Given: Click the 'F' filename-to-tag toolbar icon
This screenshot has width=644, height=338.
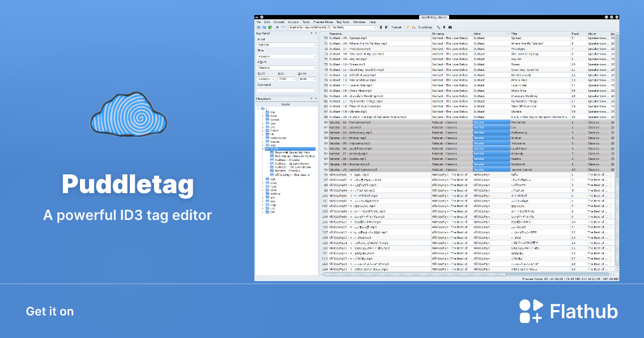Looking at the screenshot, I should point(386,27).
